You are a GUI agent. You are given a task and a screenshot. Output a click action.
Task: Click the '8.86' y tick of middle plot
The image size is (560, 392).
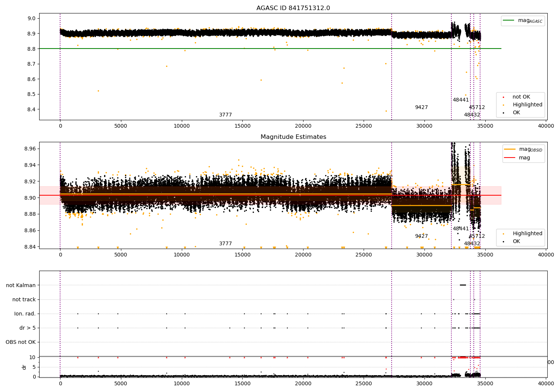[30, 230]
